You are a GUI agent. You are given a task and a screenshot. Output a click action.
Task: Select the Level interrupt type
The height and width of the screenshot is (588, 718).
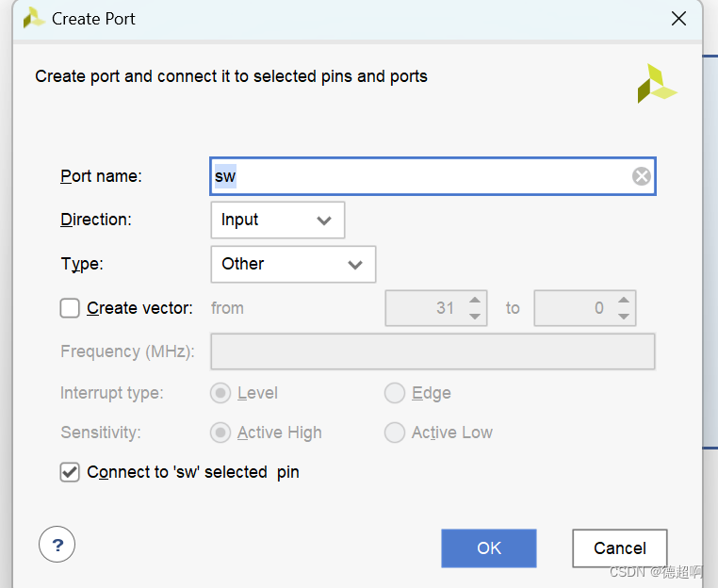pos(220,393)
